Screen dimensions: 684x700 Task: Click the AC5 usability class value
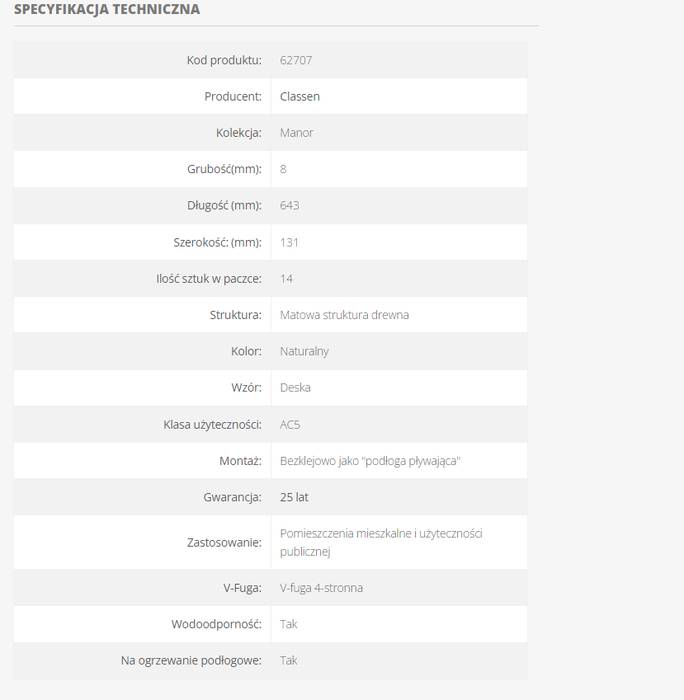[x=290, y=425]
